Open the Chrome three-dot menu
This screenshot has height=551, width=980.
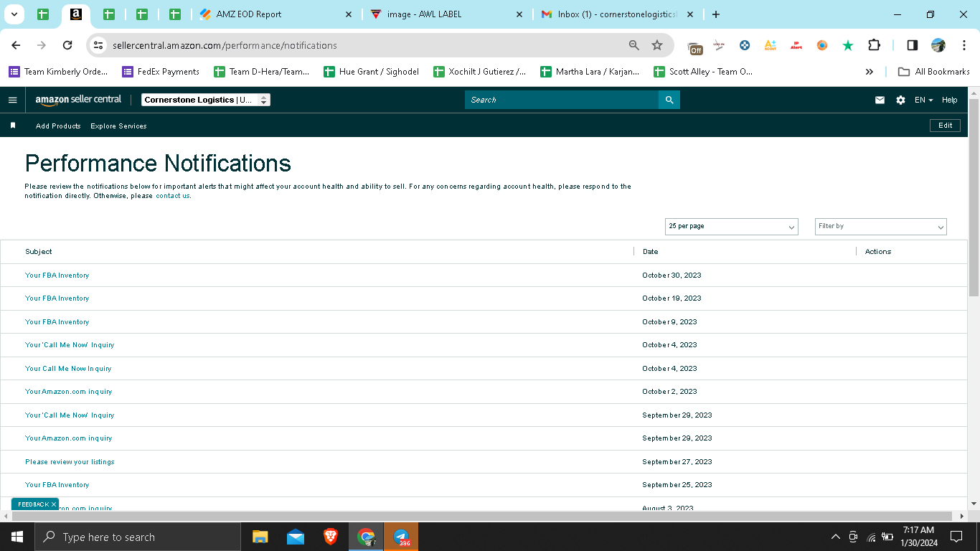964,45
